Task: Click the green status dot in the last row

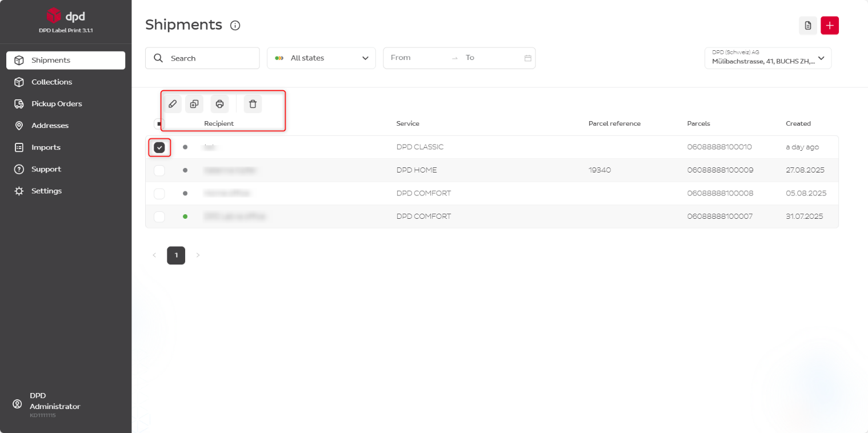Action: (x=185, y=216)
